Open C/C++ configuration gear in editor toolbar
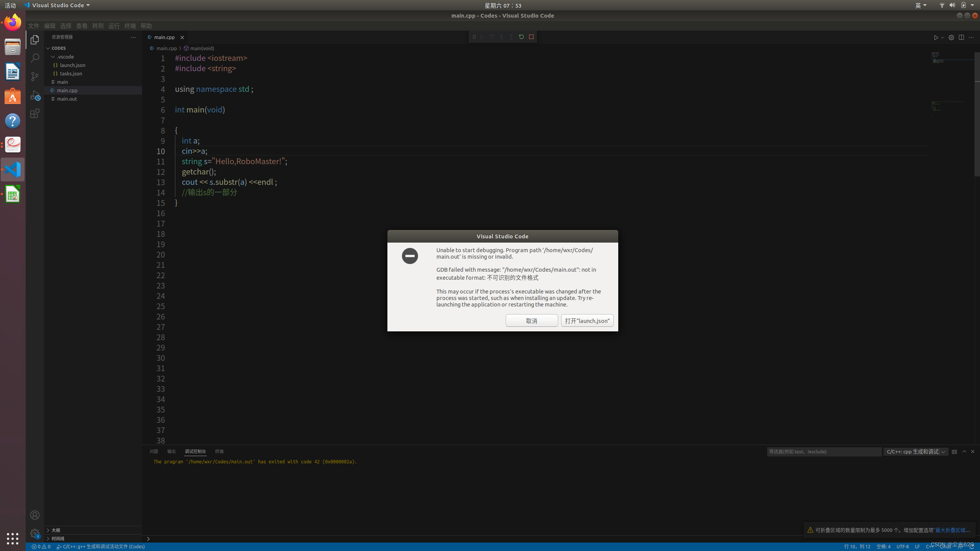Image resolution: width=980 pixels, height=551 pixels. point(951,37)
